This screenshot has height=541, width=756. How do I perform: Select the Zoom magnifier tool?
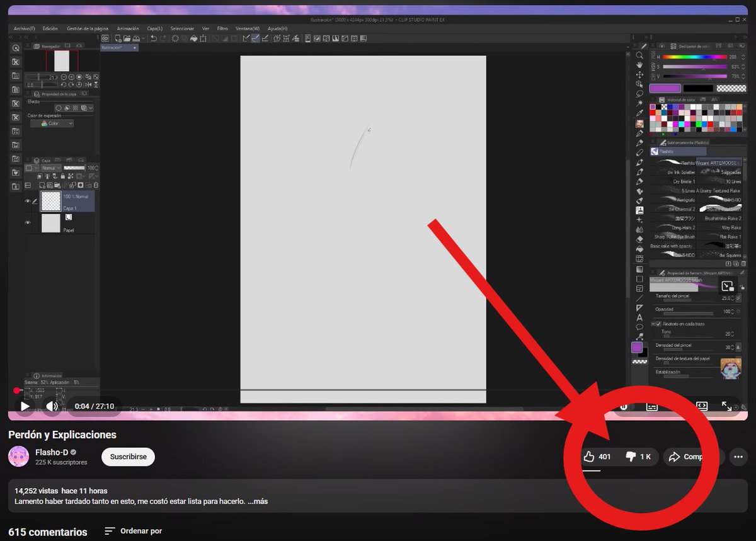[x=639, y=55]
